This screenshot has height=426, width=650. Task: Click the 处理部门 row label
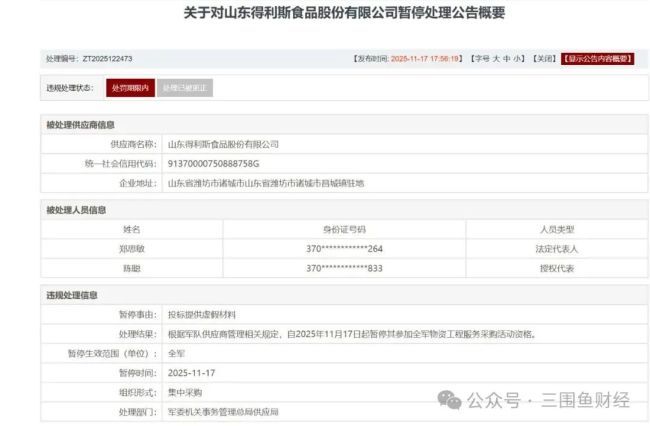138,412
